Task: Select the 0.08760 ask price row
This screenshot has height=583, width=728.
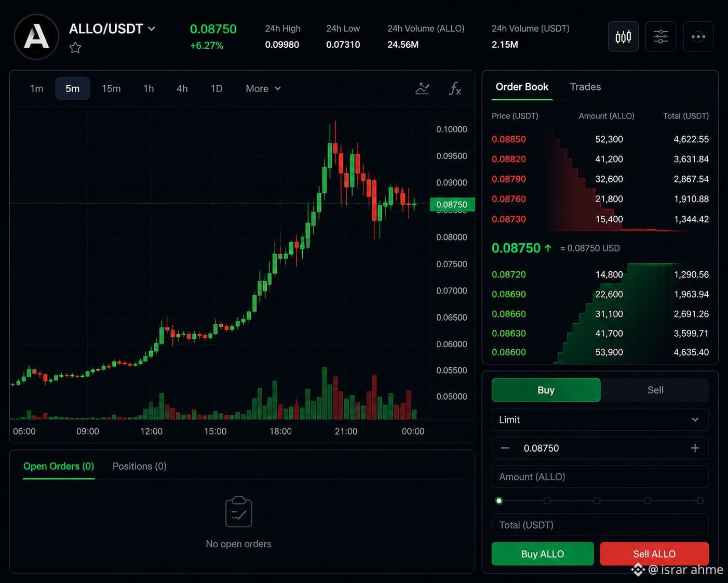Action: pos(600,199)
